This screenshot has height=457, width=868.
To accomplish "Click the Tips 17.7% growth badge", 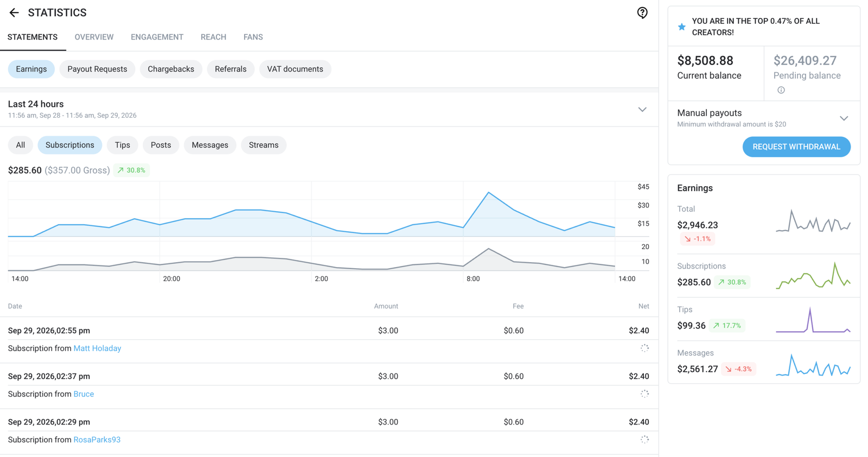I will click(x=727, y=326).
